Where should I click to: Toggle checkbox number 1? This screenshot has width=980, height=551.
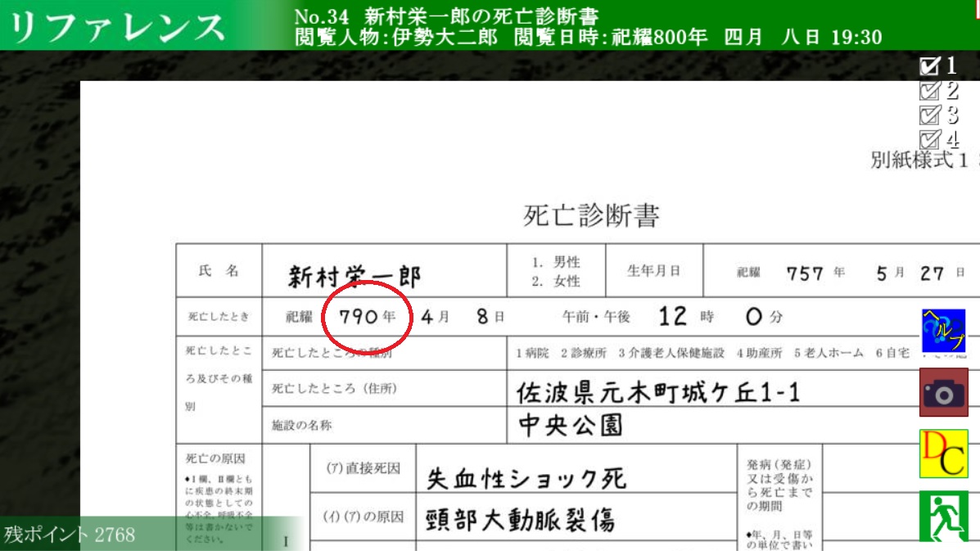point(929,65)
